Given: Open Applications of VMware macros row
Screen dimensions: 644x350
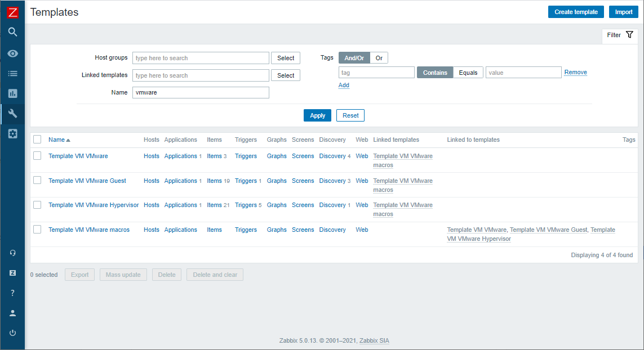Looking at the screenshot, I should pos(181,230).
